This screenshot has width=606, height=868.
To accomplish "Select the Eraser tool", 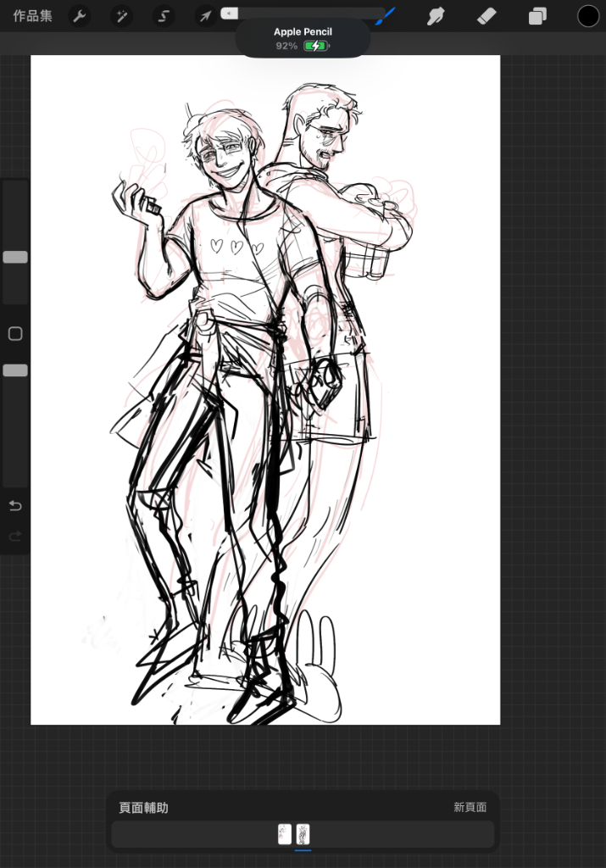I will 486,16.
